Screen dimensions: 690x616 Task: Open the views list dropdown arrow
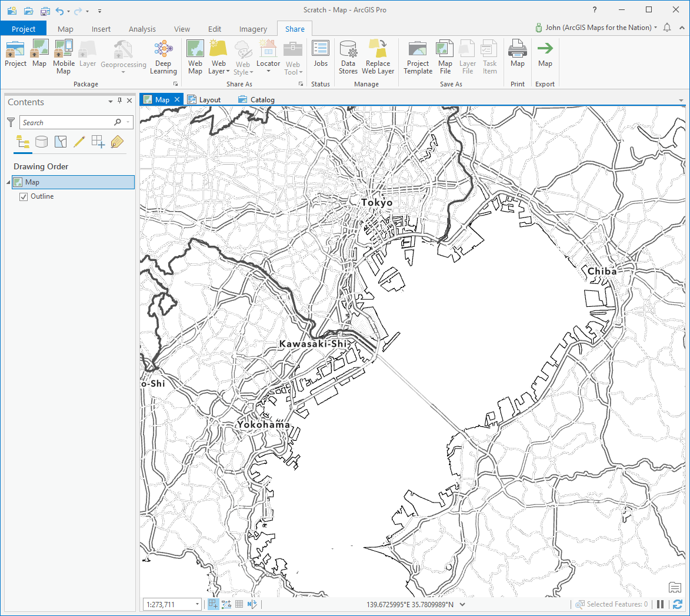coord(681,101)
